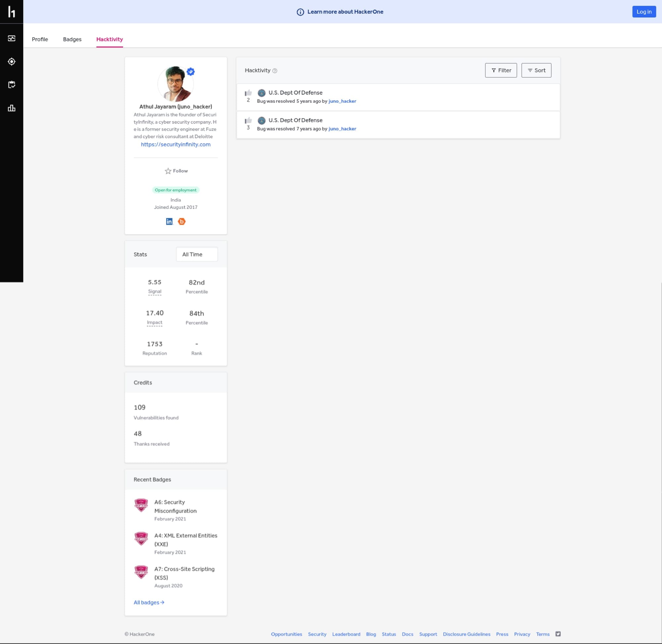The height and width of the screenshot is (644, 662).
Task: Click the HackerOne logo in sidebar
Action: pyautogui.click(x=12, y=12)
